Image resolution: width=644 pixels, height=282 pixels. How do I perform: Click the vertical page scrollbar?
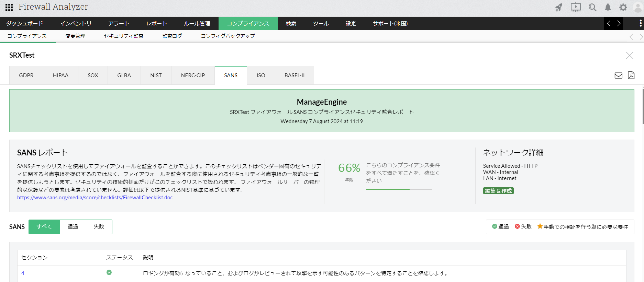(x=643, y=106)
